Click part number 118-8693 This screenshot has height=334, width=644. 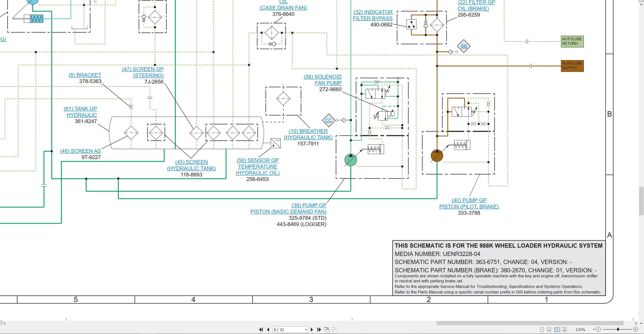pos(191,175)
